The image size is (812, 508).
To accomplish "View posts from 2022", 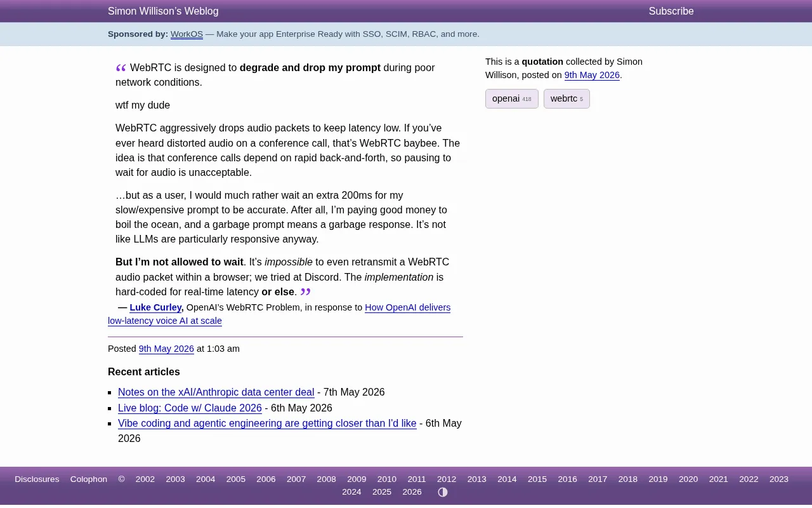I will pyautogui.click(x=749, y=479).
